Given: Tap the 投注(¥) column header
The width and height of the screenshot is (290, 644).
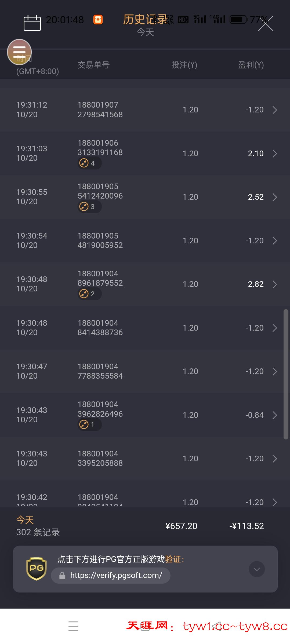Looking at the screenshot, I should pyautogui.click(x=184, y=65).
